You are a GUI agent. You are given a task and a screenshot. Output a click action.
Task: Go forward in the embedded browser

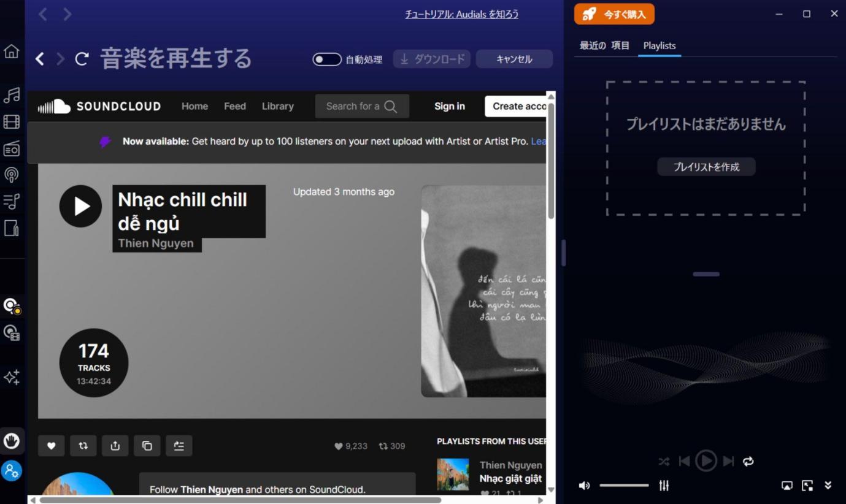[60, 59]
